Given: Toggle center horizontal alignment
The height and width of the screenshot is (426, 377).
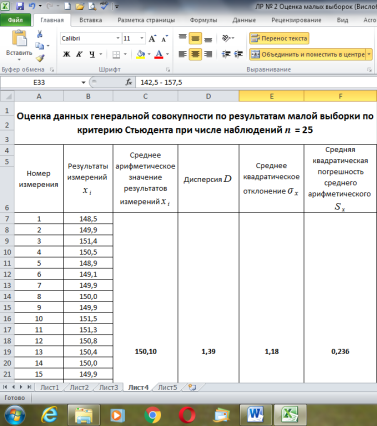Looking at the screenshot, I should pyautogui.click(x=195, y=54).
